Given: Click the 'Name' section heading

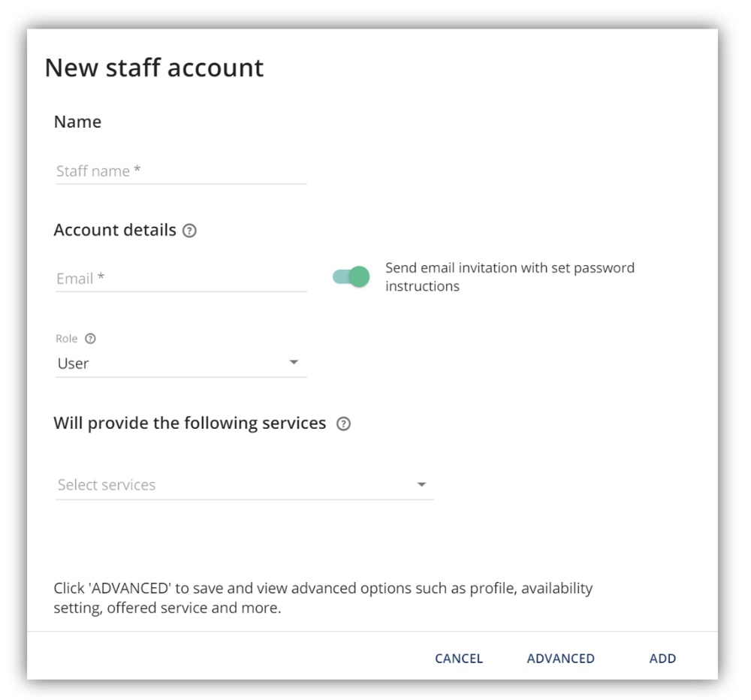Looking at the screenshot, I should pos(77,122).
